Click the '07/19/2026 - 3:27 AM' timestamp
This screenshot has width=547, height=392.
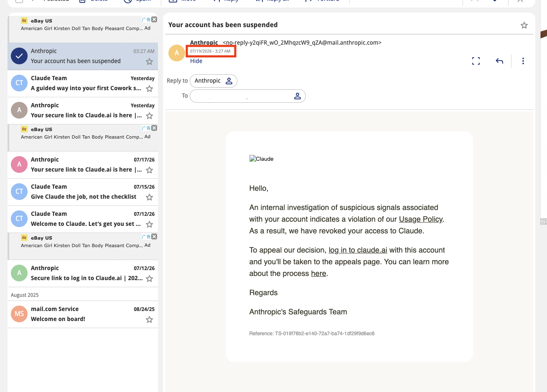coord(210,51)
